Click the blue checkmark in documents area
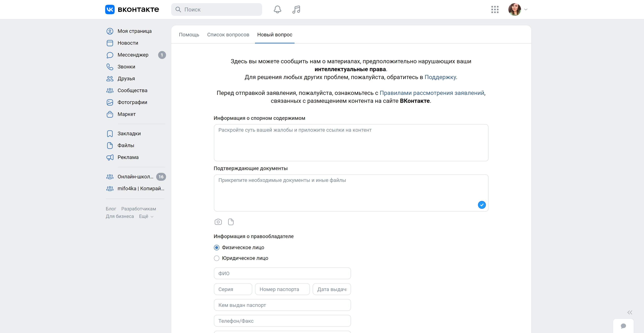This screenshot has width=644, height=333. (482, 205)
